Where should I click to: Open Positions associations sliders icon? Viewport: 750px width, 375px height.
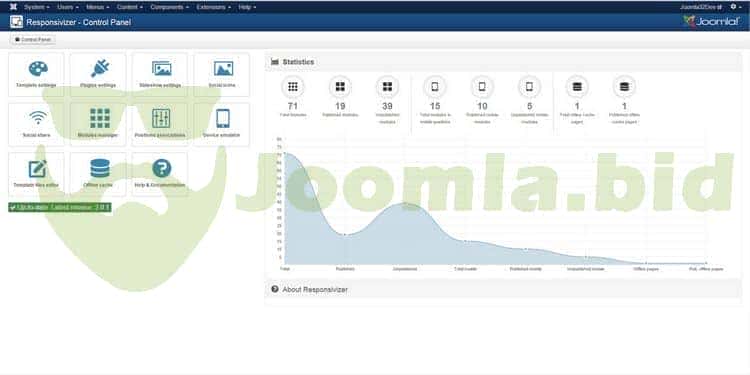[x=161, y=118]
